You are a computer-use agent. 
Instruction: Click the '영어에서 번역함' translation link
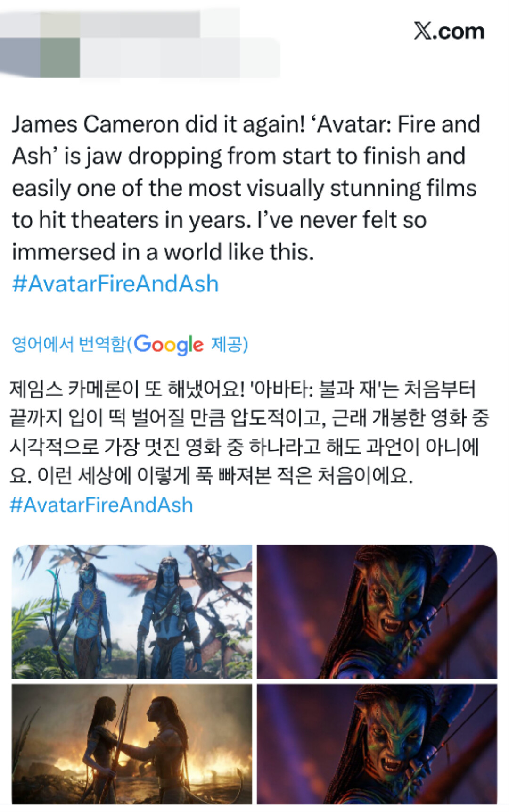click(69, 344)
